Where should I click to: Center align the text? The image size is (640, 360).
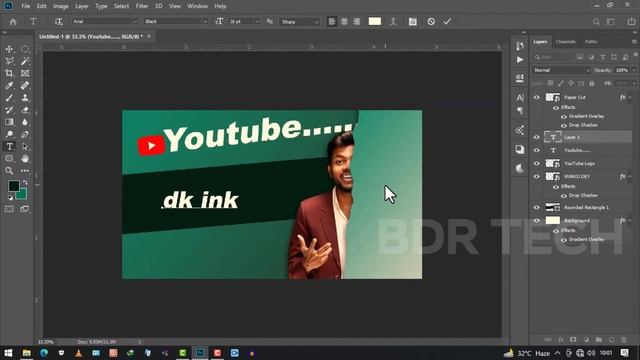[344, 22]
